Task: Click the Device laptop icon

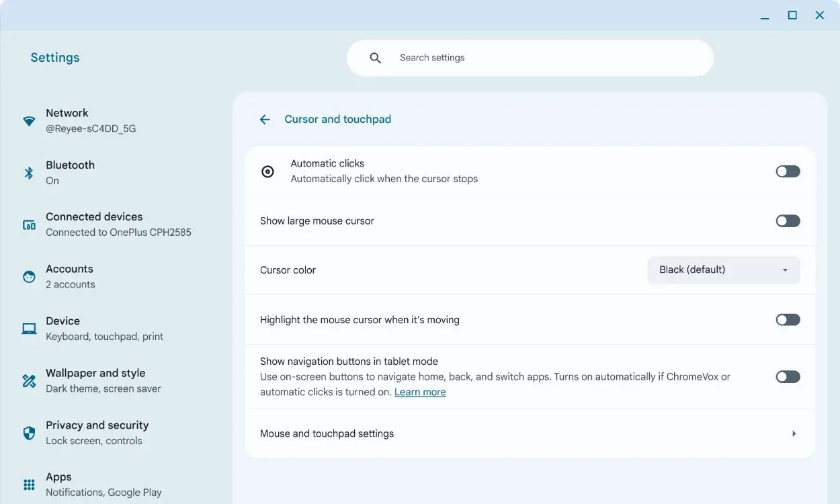Action: (x=29, y=329)
